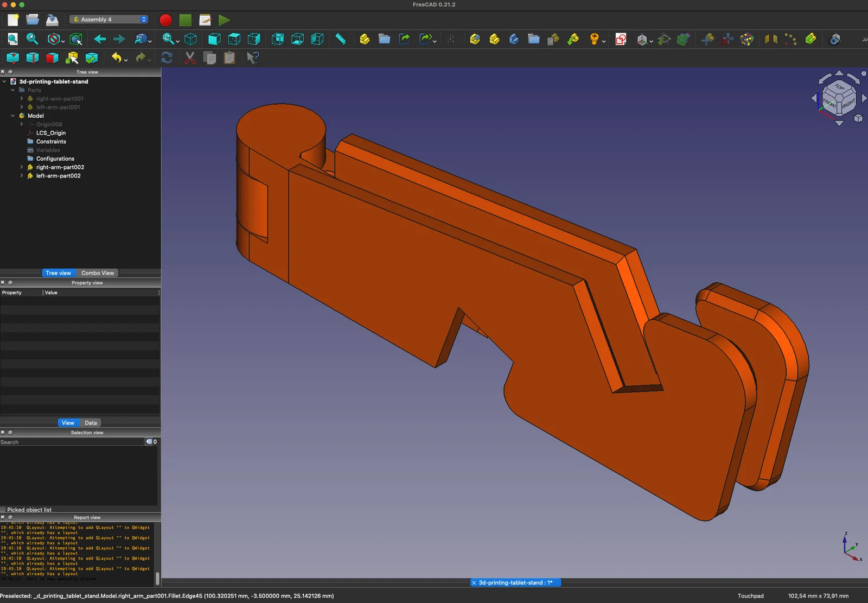Create a new sketch icon

[x=621, y=39]
